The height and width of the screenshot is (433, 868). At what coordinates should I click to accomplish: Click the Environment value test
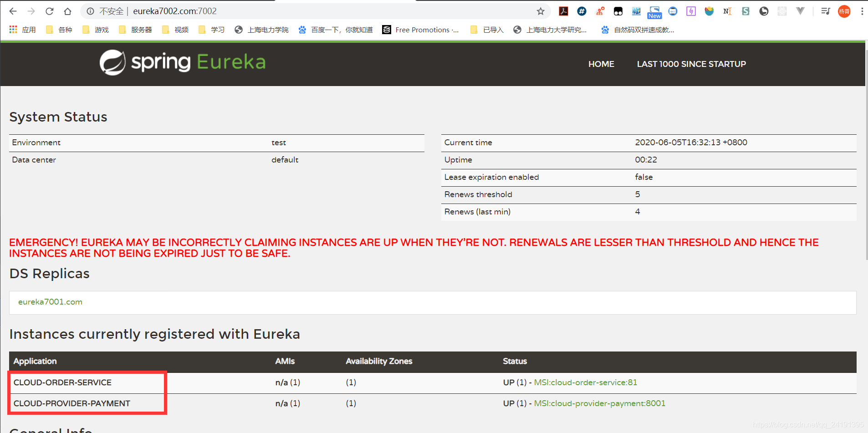pos(279,143)
